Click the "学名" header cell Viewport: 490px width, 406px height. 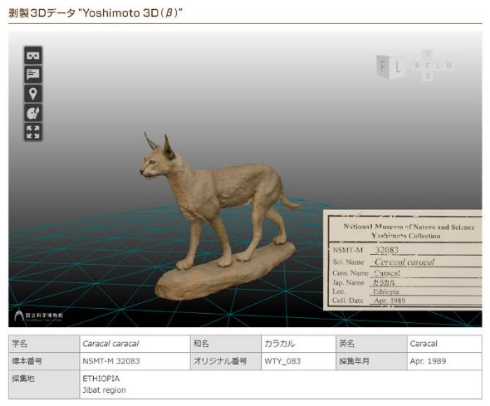[44, 344]
